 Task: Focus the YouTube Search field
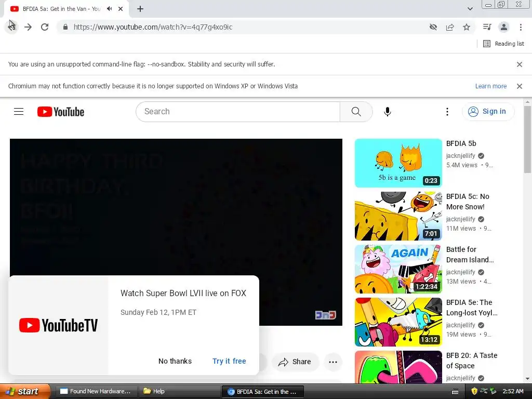pos(238,112)
